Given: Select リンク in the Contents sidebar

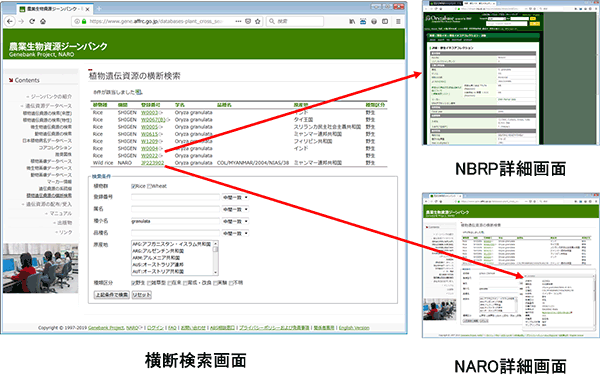Looking at the screenshot, I should click(65, 232).
